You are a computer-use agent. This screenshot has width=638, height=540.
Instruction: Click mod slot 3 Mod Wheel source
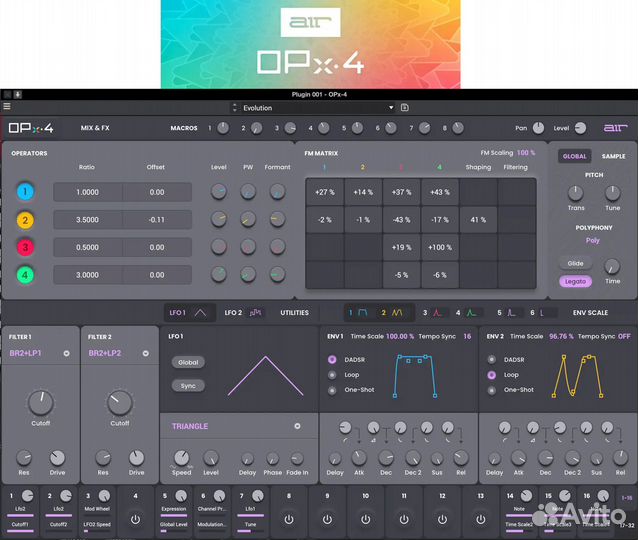(97, 509)
